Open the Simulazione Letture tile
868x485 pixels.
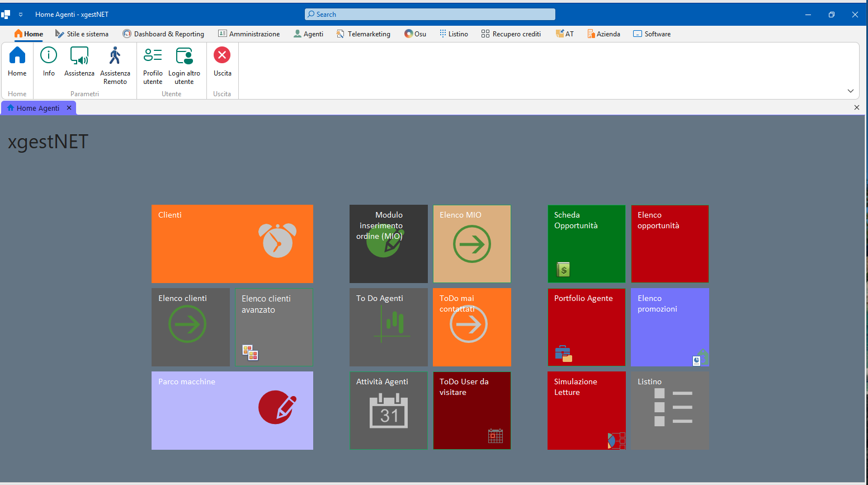[587, 411]
